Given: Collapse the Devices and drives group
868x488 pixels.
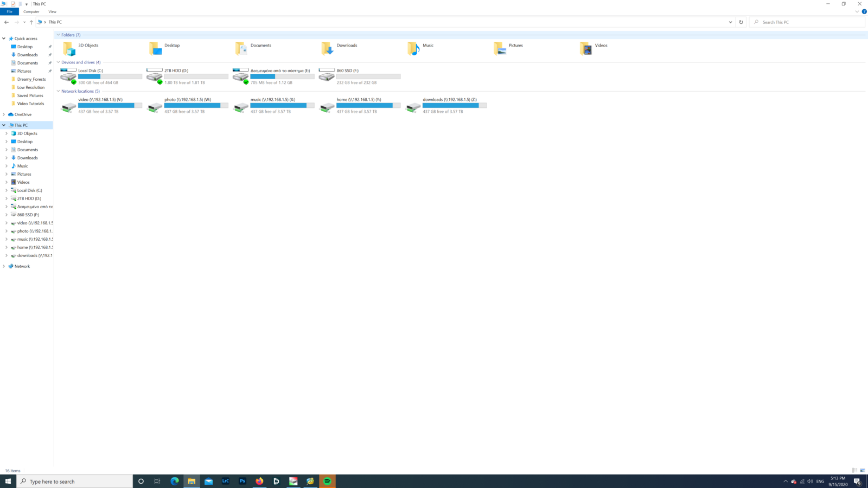Looking at the screenshot, I should coord(58,62).
